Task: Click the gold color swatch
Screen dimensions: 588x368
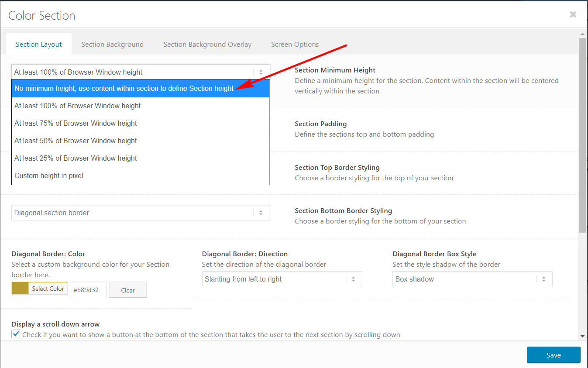Action: click(20, 289)
